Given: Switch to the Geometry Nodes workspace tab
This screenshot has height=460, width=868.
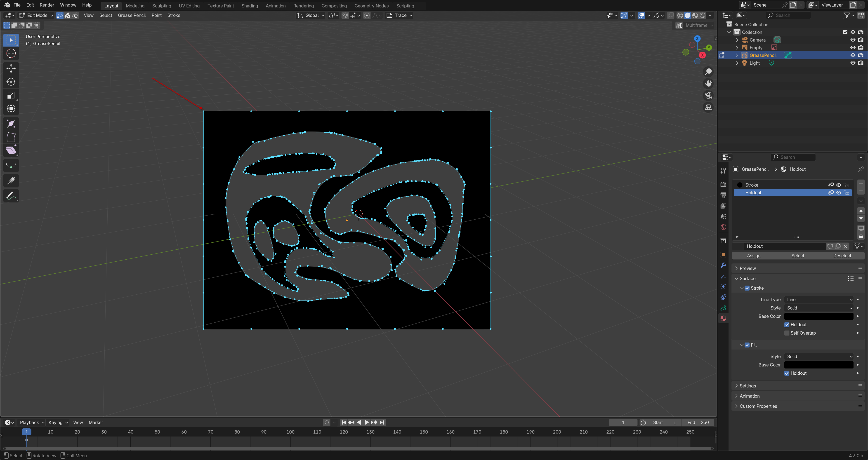Looking at the screenshot, I should coord(371,6).
